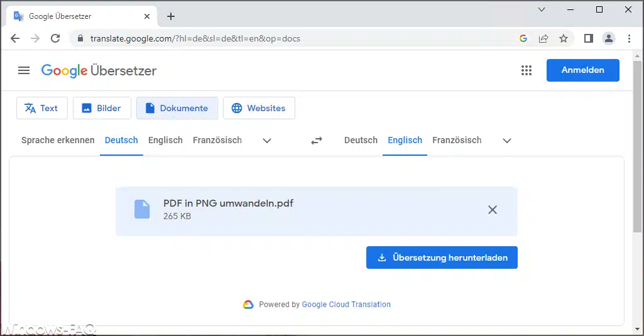Swap source and target languages

(x=316, y=141)
